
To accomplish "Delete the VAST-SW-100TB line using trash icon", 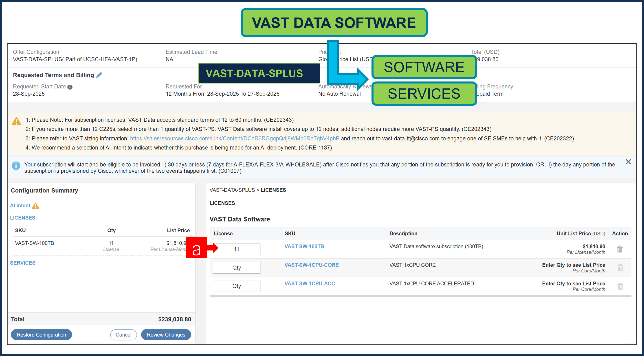I will (620, 249).
